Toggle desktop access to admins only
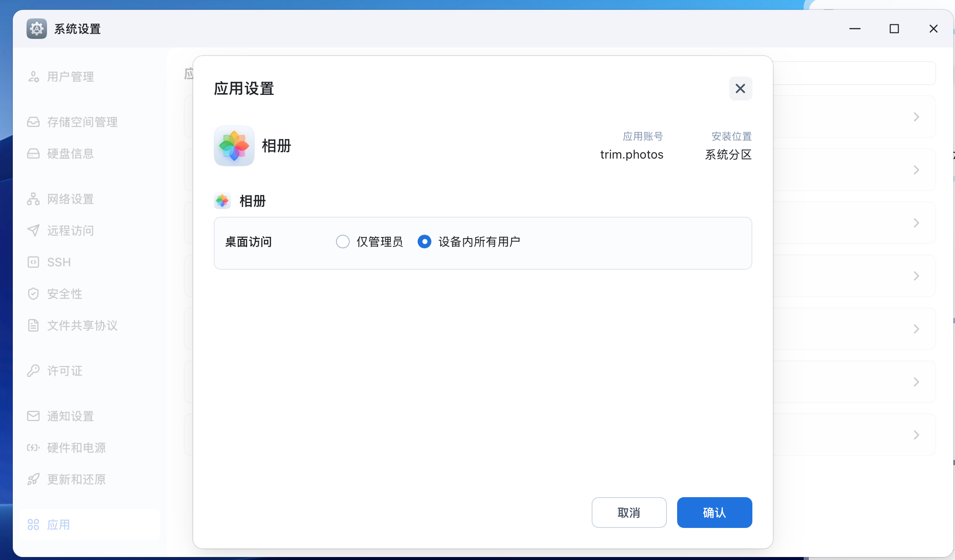The width and height of the screenshot is (955, 560). point(343,242)
